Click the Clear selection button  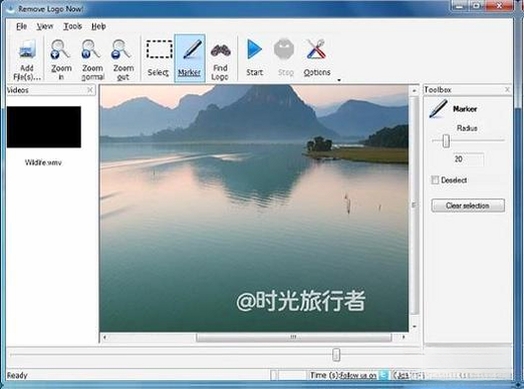coord(468,206)
